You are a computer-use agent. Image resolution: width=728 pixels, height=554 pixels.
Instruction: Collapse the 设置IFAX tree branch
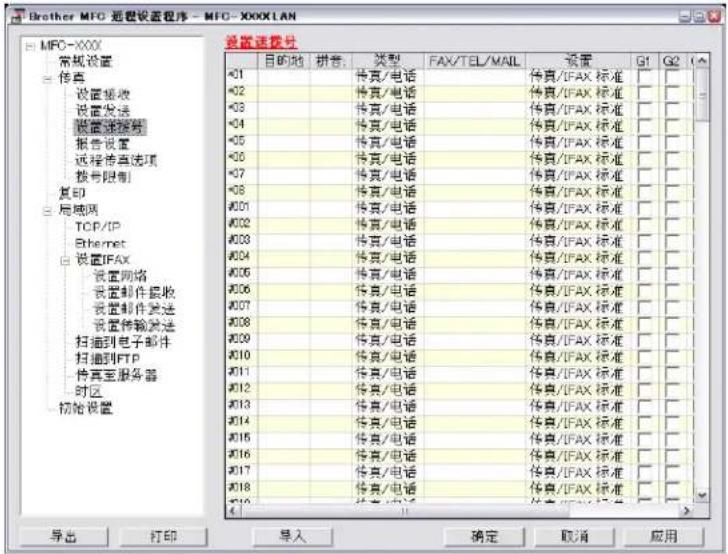coord(65,261)
